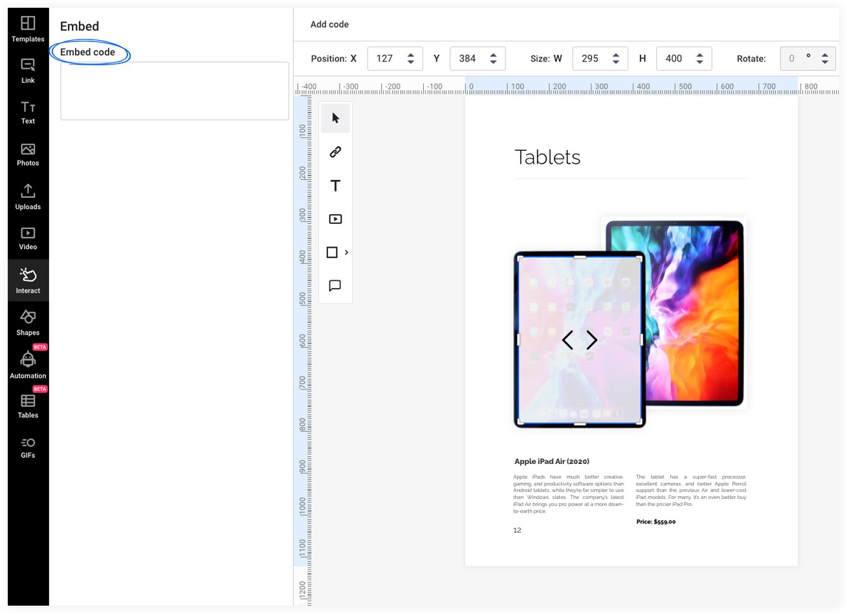Click the Price: $559.00 text

655,522
